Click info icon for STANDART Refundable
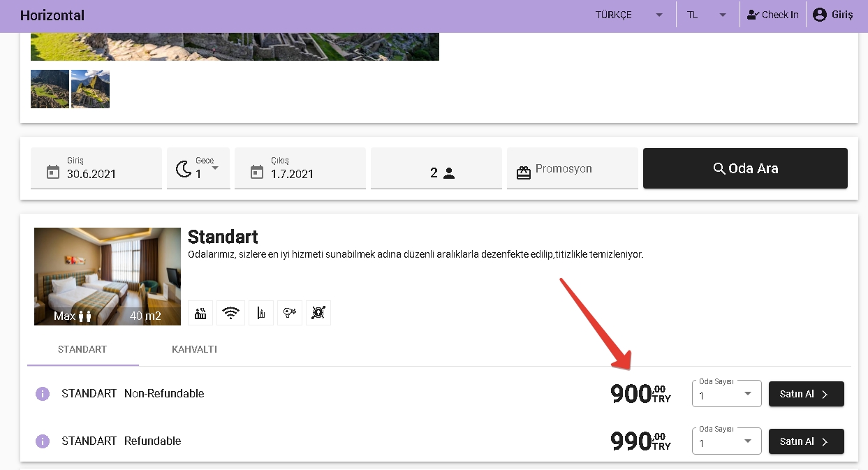 pos(43,441)
